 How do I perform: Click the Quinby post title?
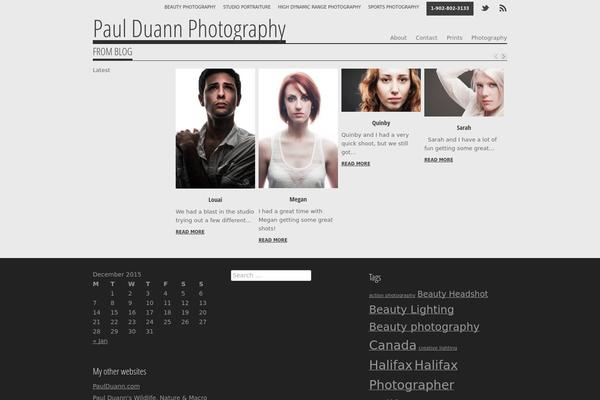(381, 123)
